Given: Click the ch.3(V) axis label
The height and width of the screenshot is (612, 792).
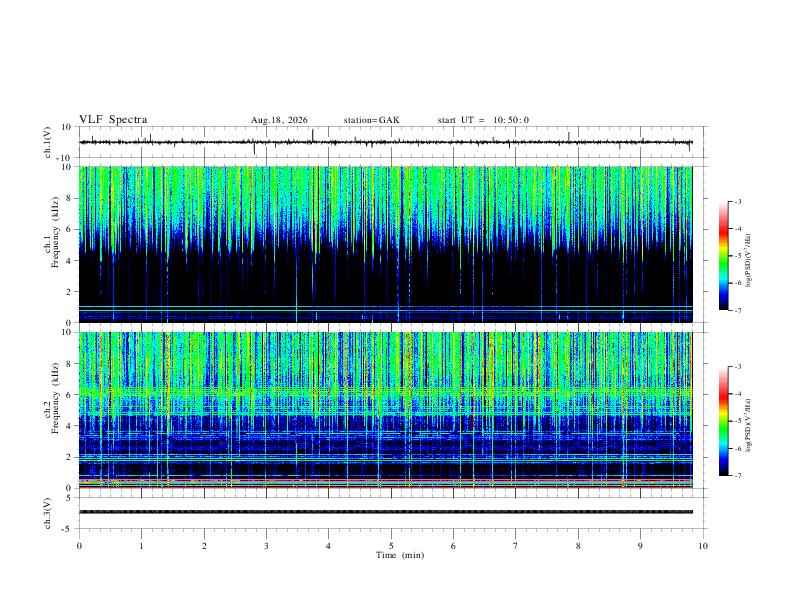Looking at the screenshot, I should pyautogui.click(x=48, y=514).
